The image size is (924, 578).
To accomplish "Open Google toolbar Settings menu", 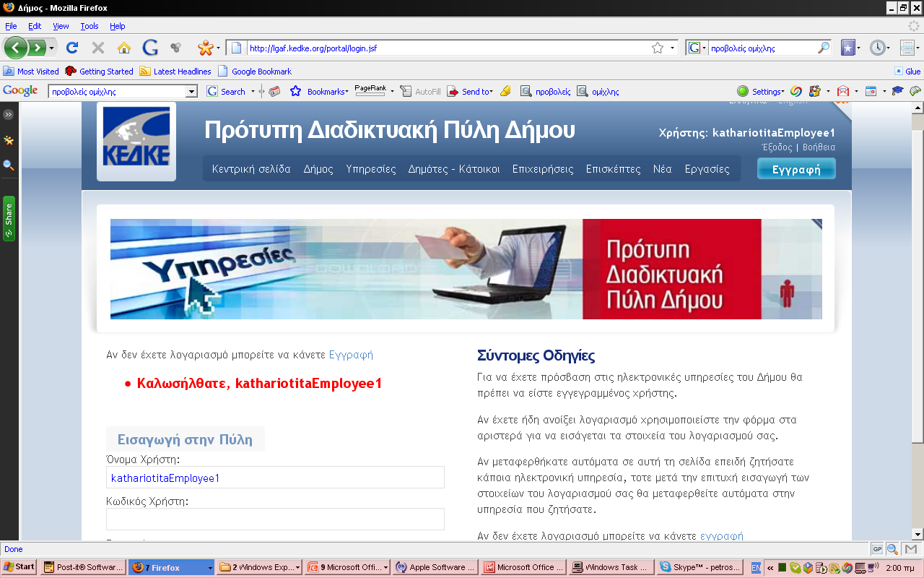I will 761,92.
